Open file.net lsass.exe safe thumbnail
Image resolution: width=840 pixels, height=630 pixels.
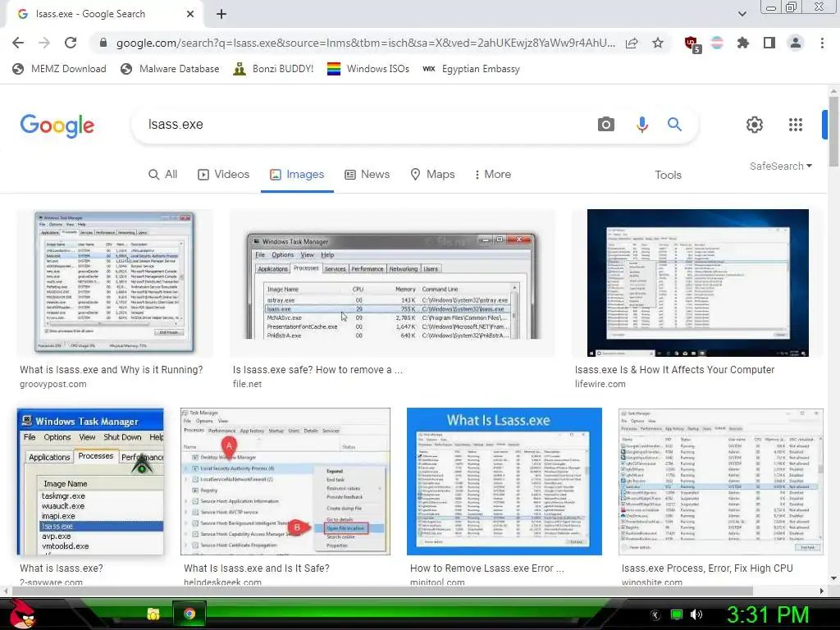click(x=392, y=283)
